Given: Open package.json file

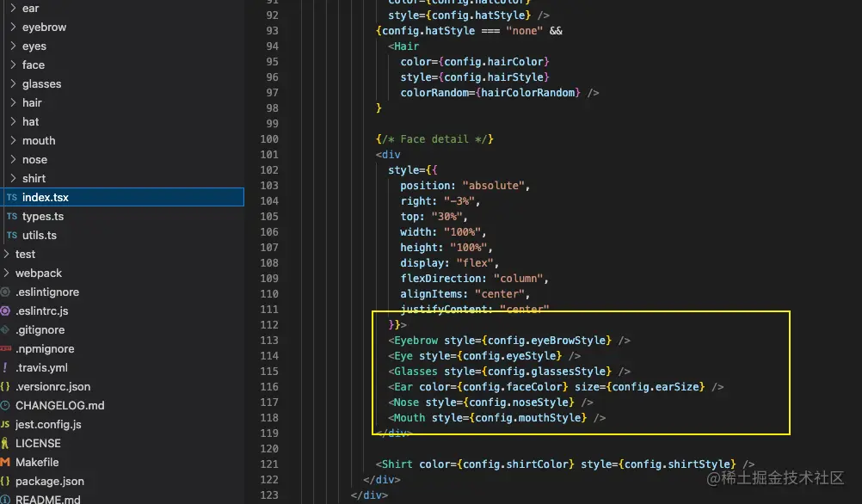Looking at the screenshot, I should 50,482.
